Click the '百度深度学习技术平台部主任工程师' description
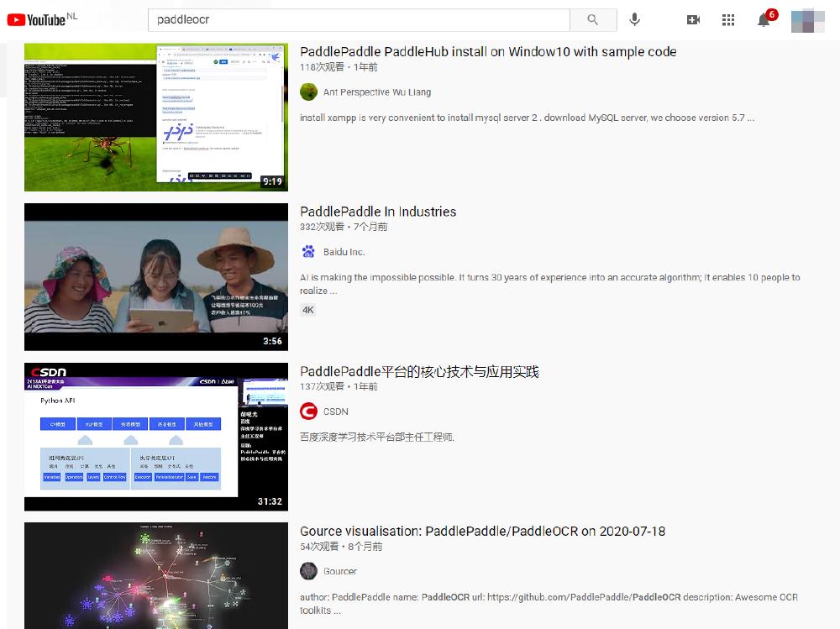840x629 pixels. click(x=377, y=438)
